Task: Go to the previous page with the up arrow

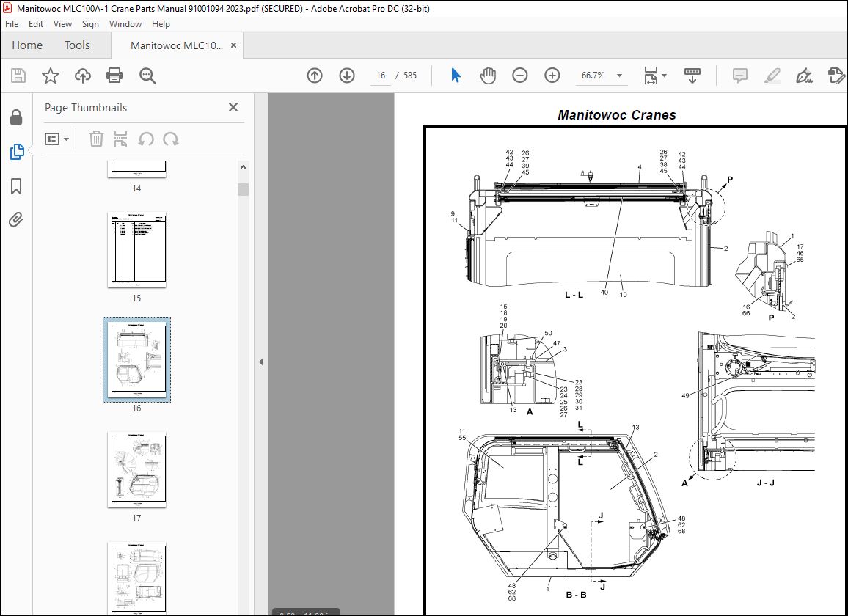Action: click(314, 76)
